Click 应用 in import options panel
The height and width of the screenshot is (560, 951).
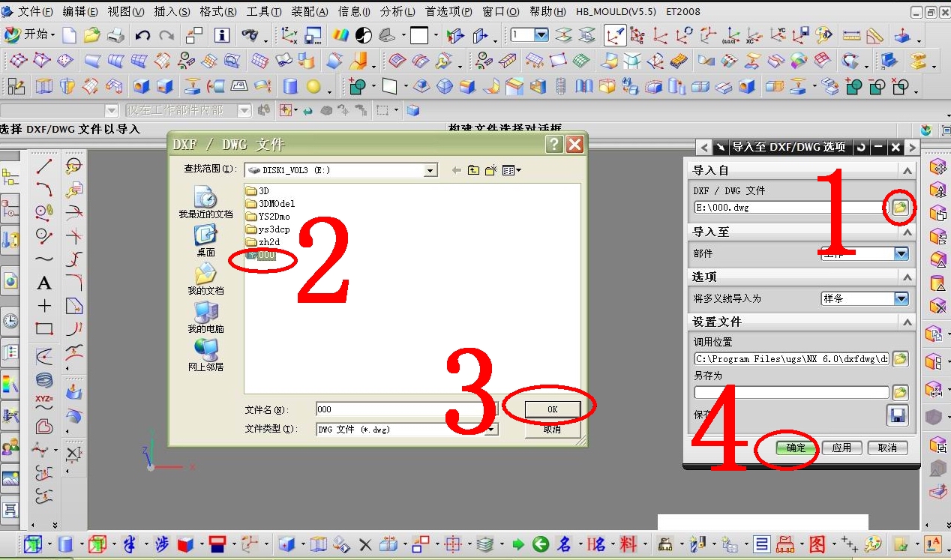pos(841,448)
